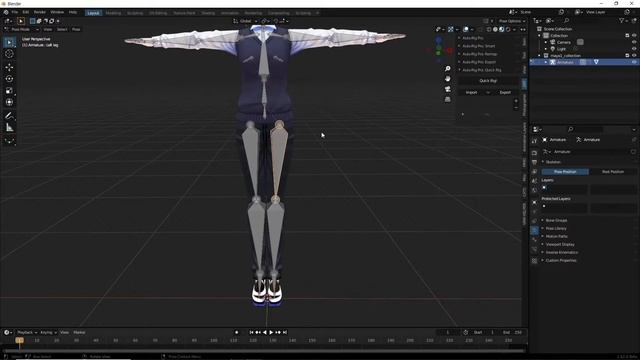640x360 pixels.
Task: Toggle camera view icon in viewport
Action: [x=448, y=89]
